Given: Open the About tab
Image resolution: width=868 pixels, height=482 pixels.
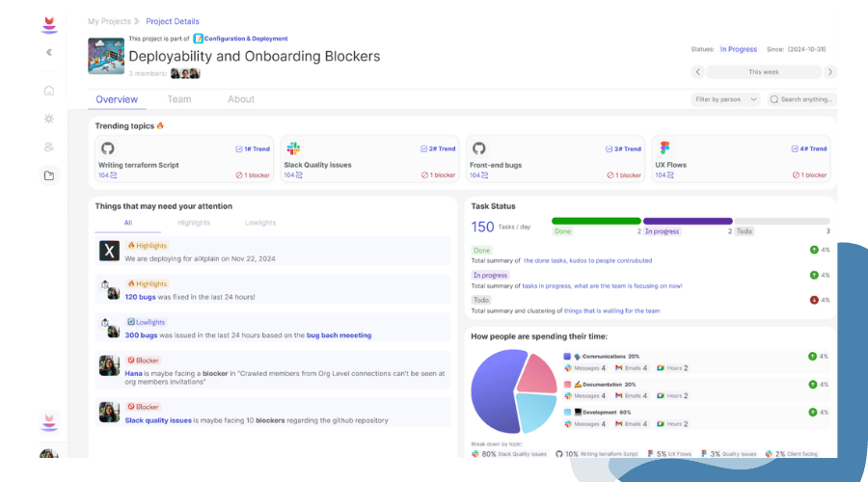Looking at the screenshot, I should (x=241, y=99).
